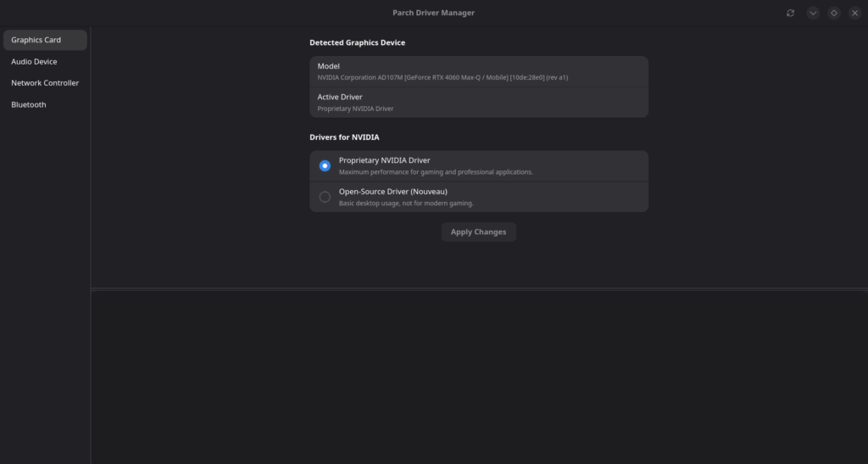Click the Active Driver info row
This screenshot has width=868, height=464.
(x=478, y=103)
